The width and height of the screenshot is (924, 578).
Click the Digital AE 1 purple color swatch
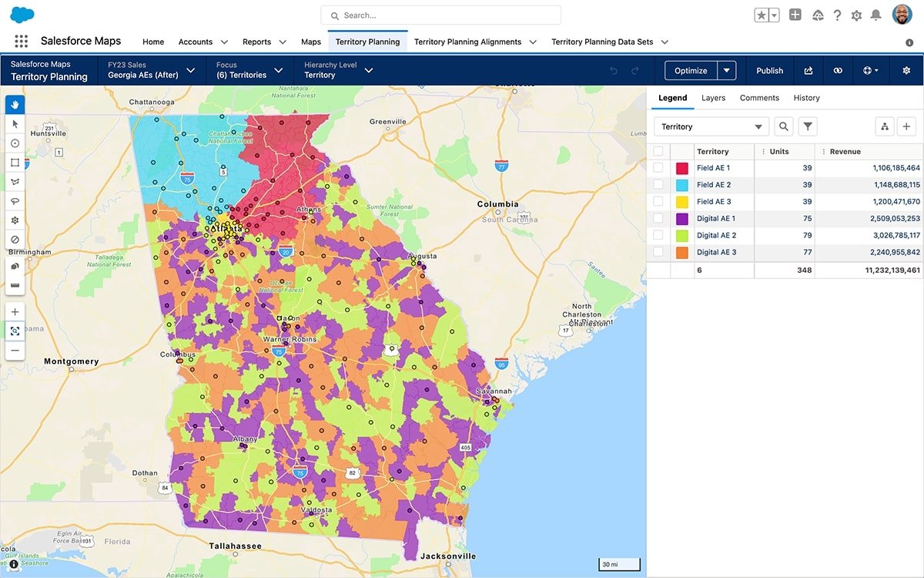click(681, 218)
